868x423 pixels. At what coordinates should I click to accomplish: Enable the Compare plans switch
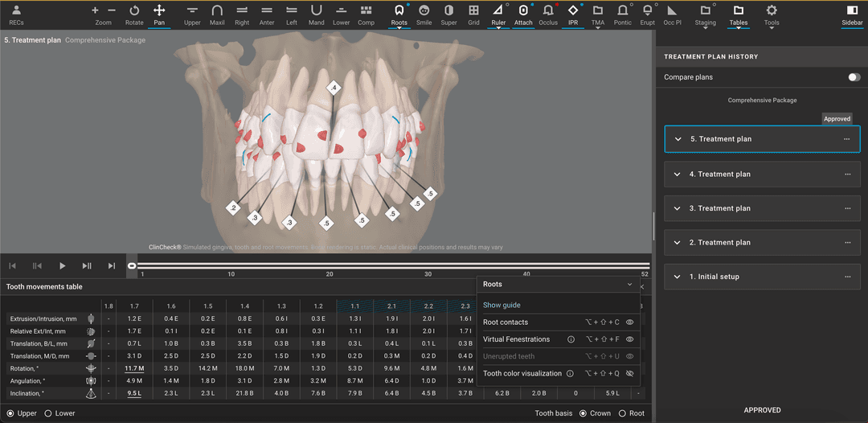click(x=854, y=77)
